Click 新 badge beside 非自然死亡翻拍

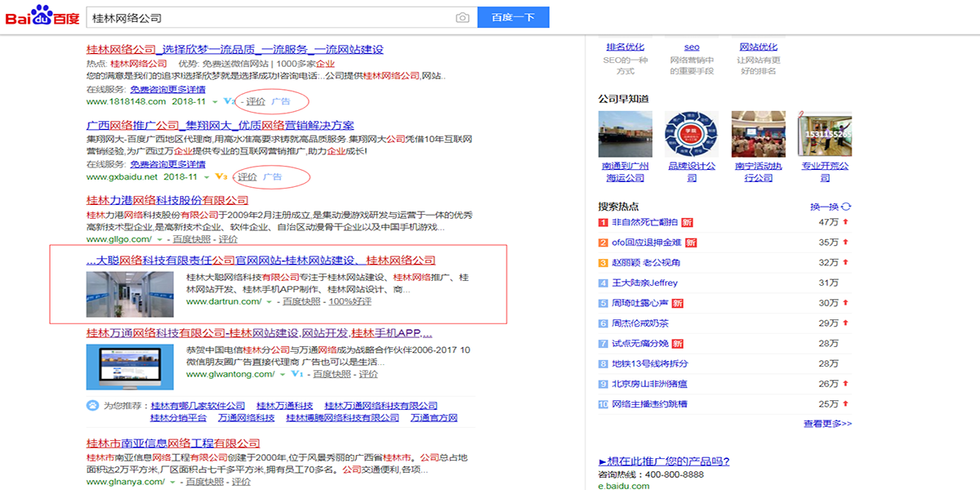coord(688,222)
